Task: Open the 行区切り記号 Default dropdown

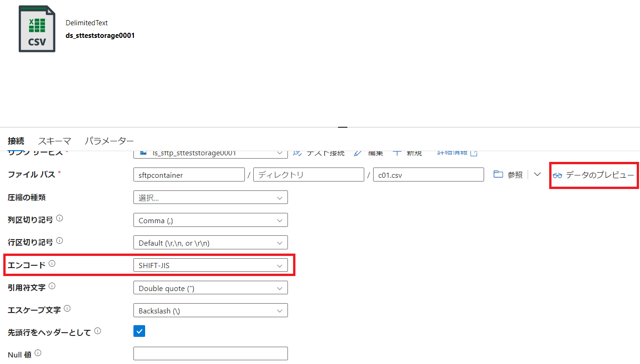Action: [x=211, y=243]
